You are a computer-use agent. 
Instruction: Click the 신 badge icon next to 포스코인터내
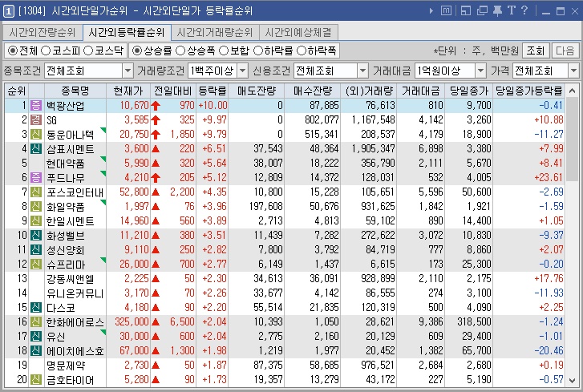click(x=36, y=192)
